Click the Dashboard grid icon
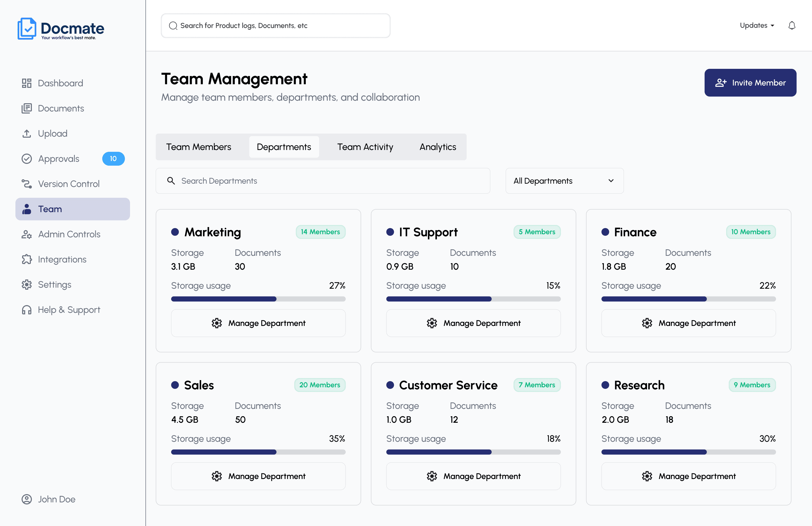Screen dimensions: 812x526 tap(27, 83)
